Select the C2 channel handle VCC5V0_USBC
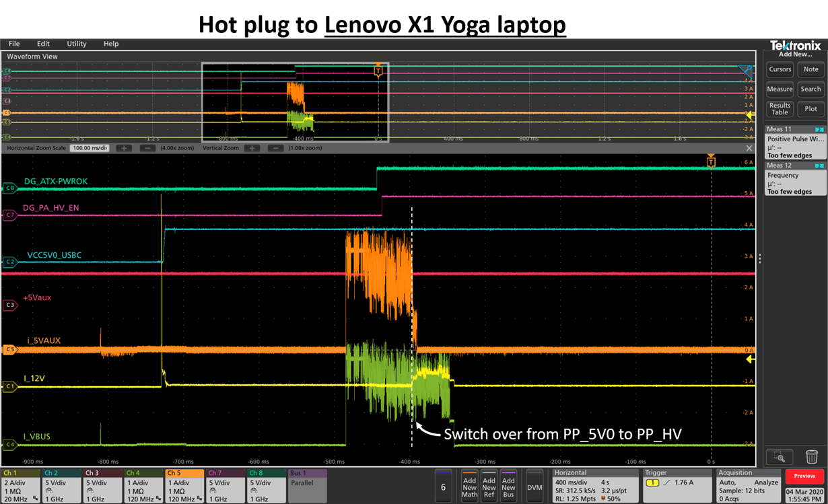 [x=9, y=262]
